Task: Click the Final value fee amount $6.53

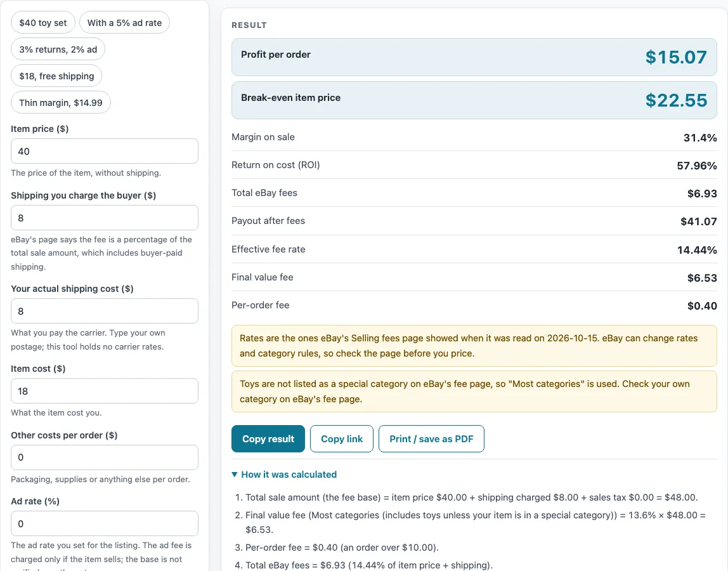Action: click(702, 278)
